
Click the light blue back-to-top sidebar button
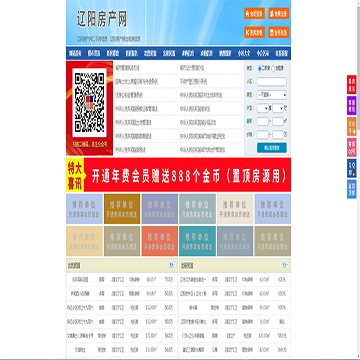pyautogui.click(x=352, y=189)
